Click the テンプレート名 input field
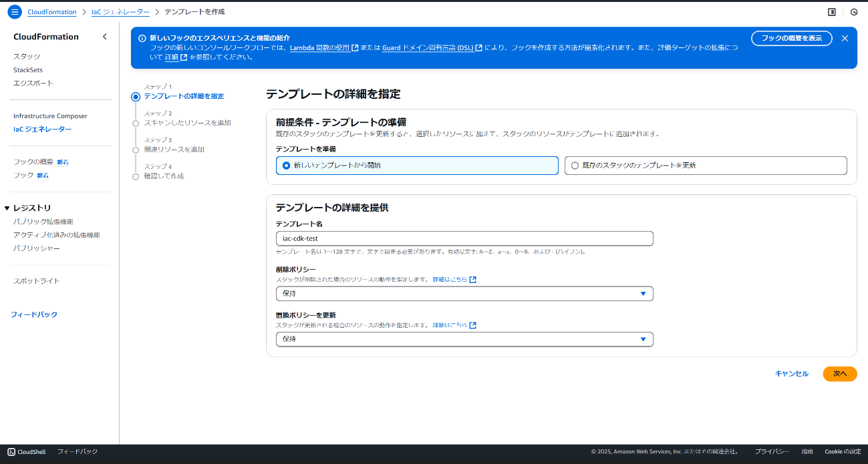 tap(464, 238)
